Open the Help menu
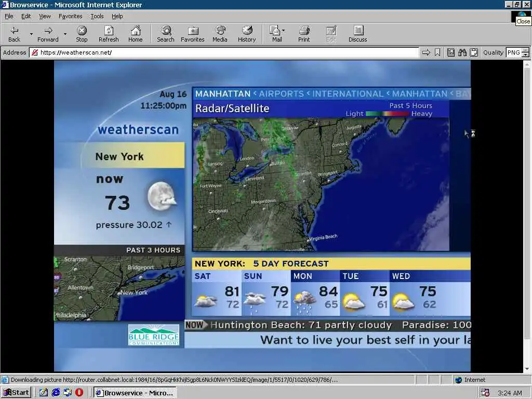 pos(117,16)
